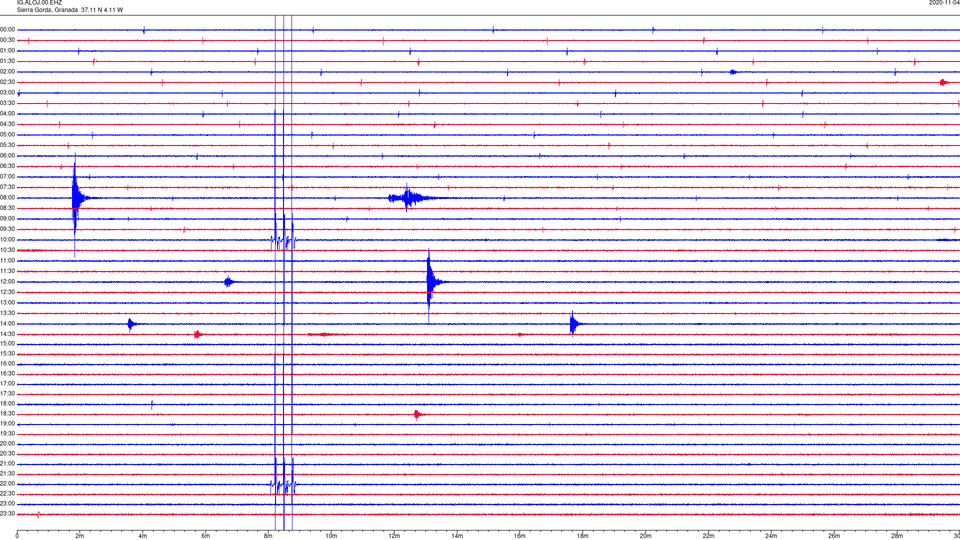Select the 22:00 trace time label
The height and width of the screenshot is (540, 960).
pos(7,484)
